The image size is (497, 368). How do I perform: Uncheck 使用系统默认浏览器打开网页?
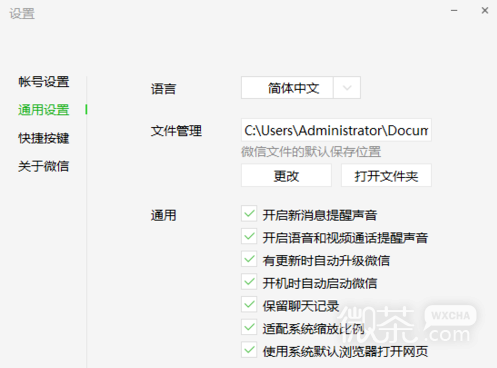249,350
